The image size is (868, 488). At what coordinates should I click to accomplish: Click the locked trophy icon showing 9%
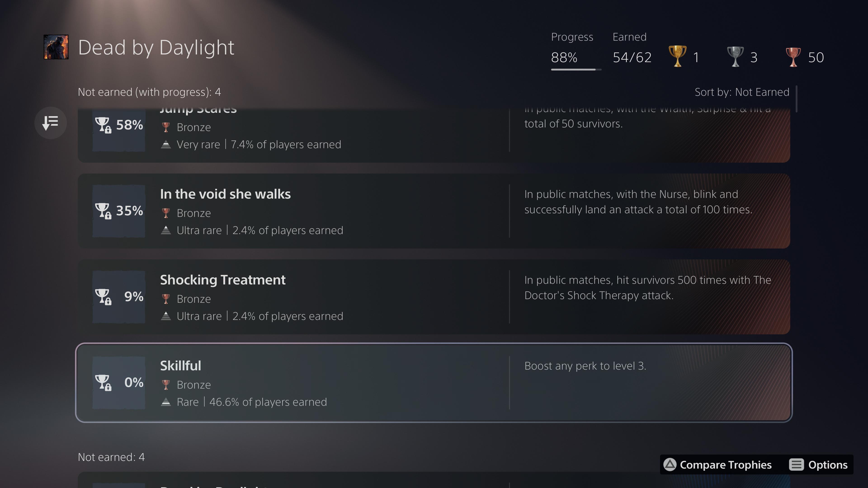(x=103, y=297)
